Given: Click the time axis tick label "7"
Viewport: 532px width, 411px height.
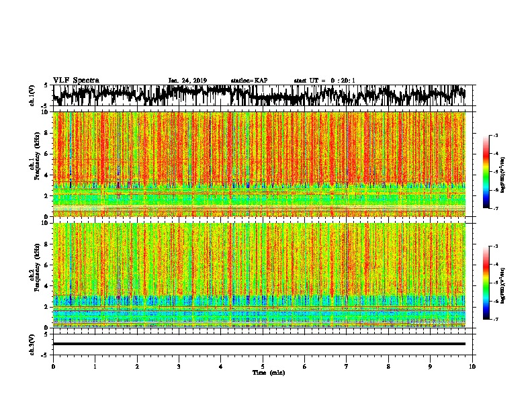Looking at the screenshot, I should [347, 367].
